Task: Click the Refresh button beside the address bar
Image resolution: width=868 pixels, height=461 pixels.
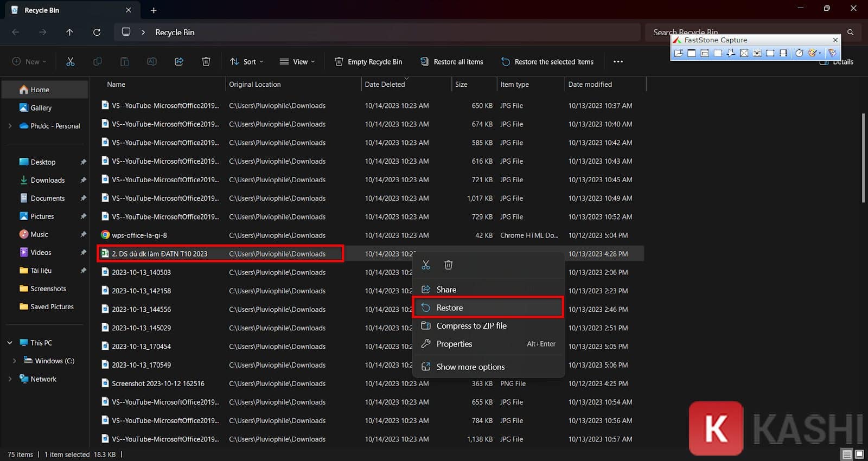Action: [97, 33]
